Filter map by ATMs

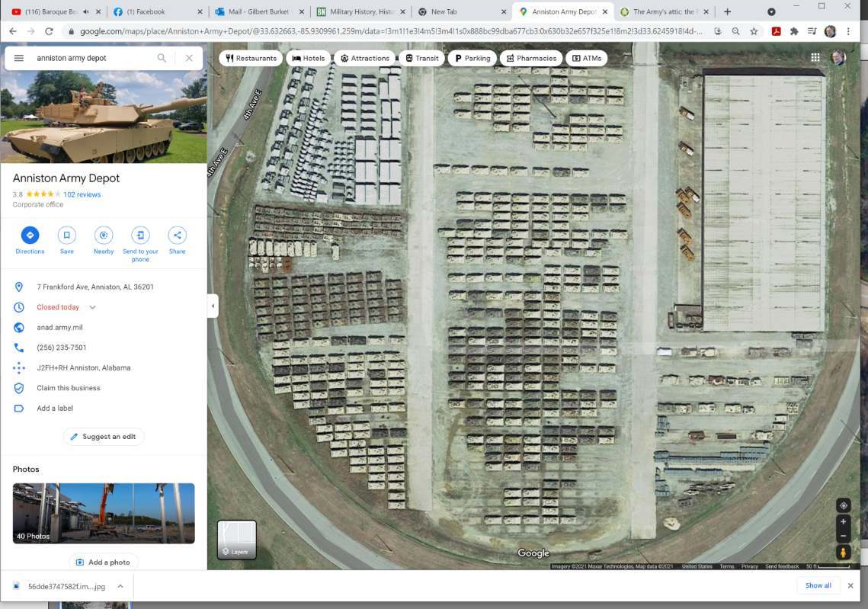pos(587,58)
